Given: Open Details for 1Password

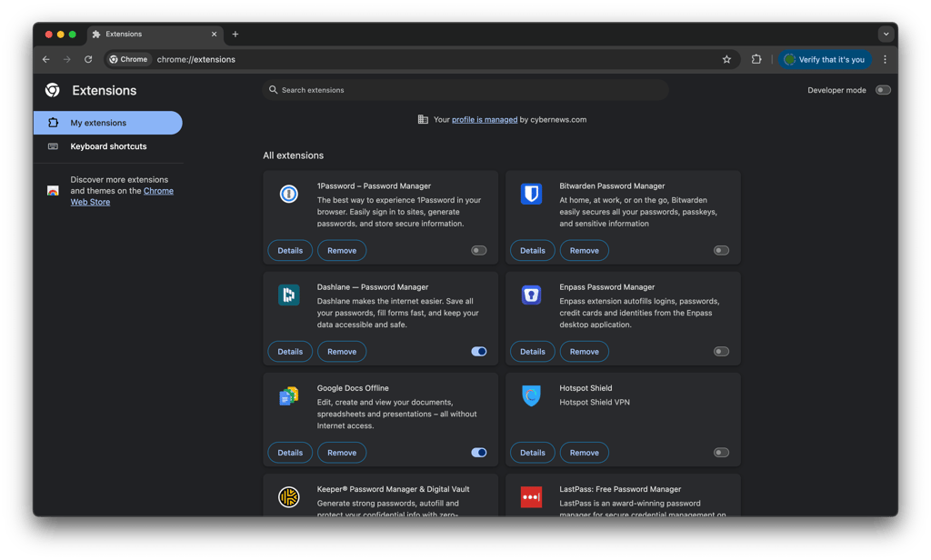Looking at the screenshot, I should [x=290, y=251].
